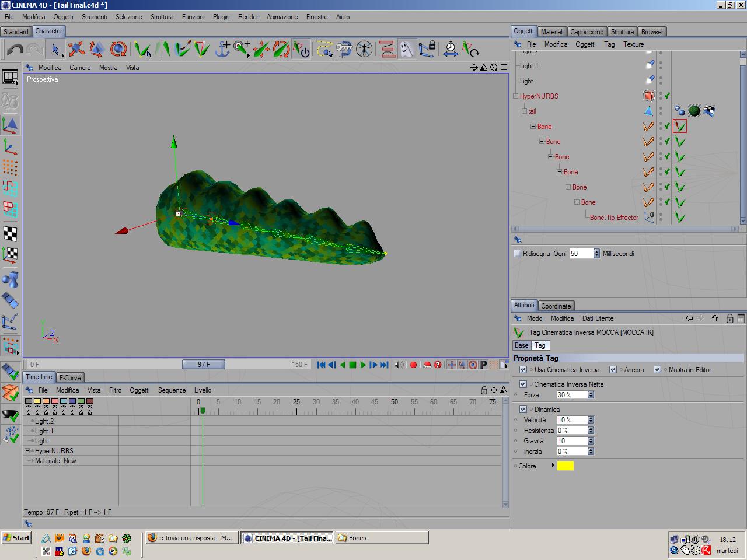747x560 pixels.
Task: Select the orange points mode icon
Action: coord(11,168)
